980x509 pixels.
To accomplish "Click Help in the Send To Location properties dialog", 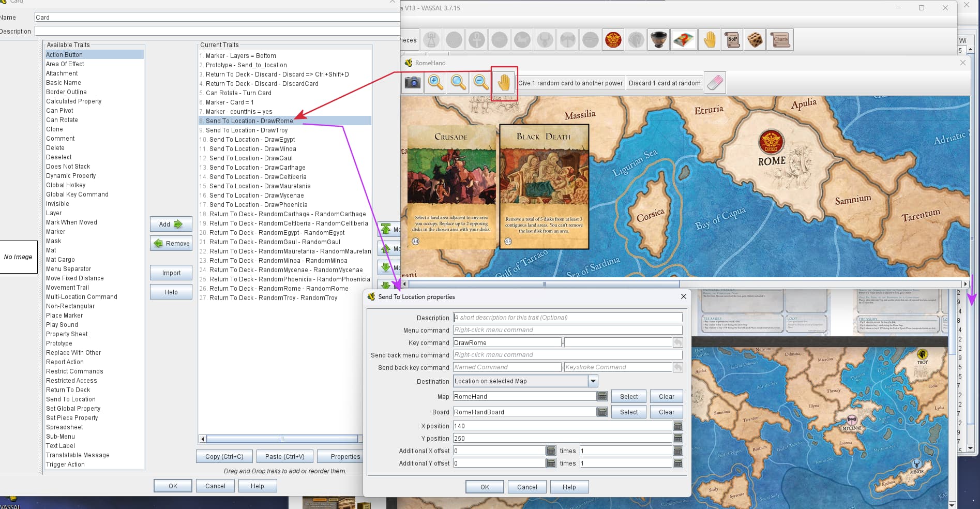I will point(569,487).
